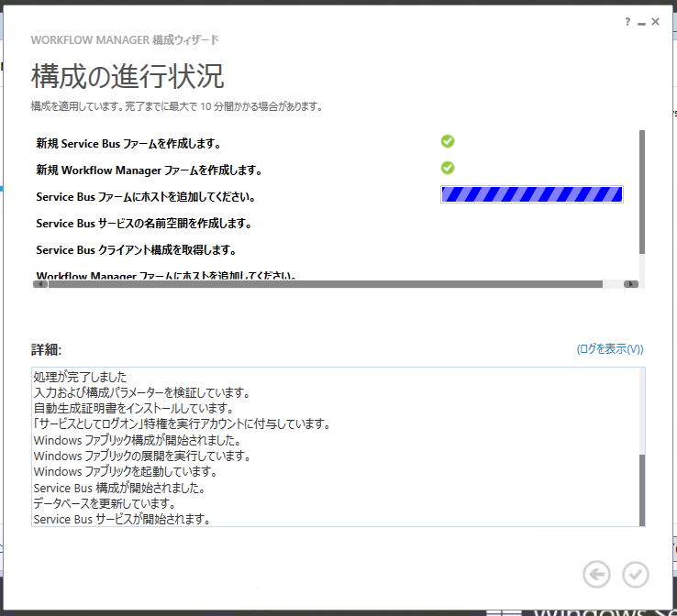Select 'Workflow Manager ファームにホストを追加' row

166,275
